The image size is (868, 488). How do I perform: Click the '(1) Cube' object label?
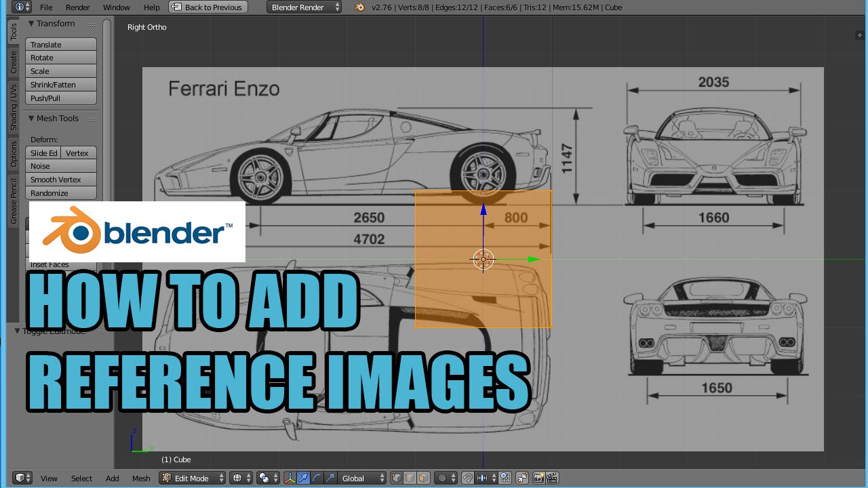coord(176,460)
